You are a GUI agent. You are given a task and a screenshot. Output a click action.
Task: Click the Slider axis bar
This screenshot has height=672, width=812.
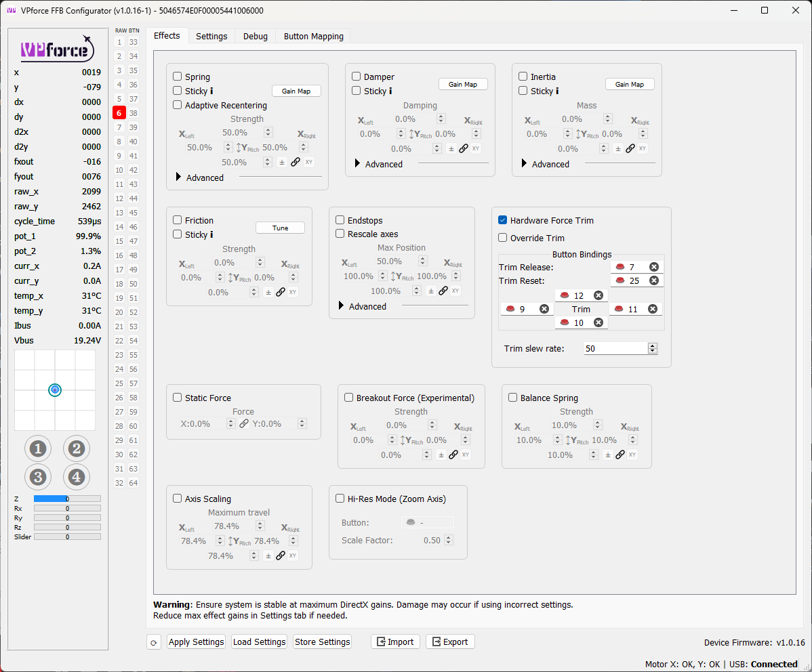[67, 537]
